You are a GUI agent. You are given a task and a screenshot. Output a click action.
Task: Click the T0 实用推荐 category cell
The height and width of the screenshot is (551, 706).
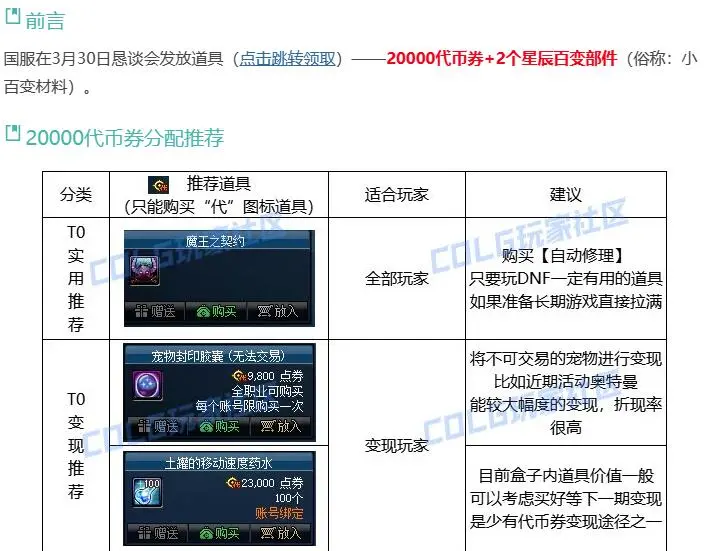click(x=76, y=278)
